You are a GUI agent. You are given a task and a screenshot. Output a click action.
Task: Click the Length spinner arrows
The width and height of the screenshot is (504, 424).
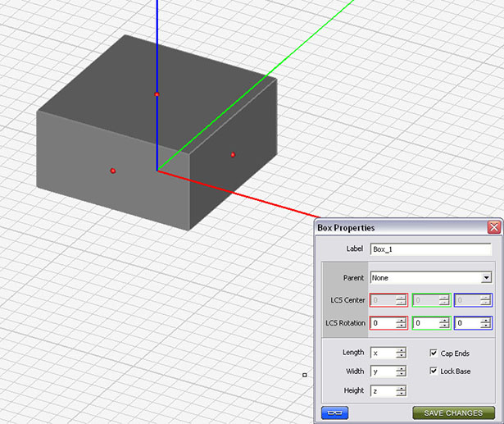(x=401, y=353)
